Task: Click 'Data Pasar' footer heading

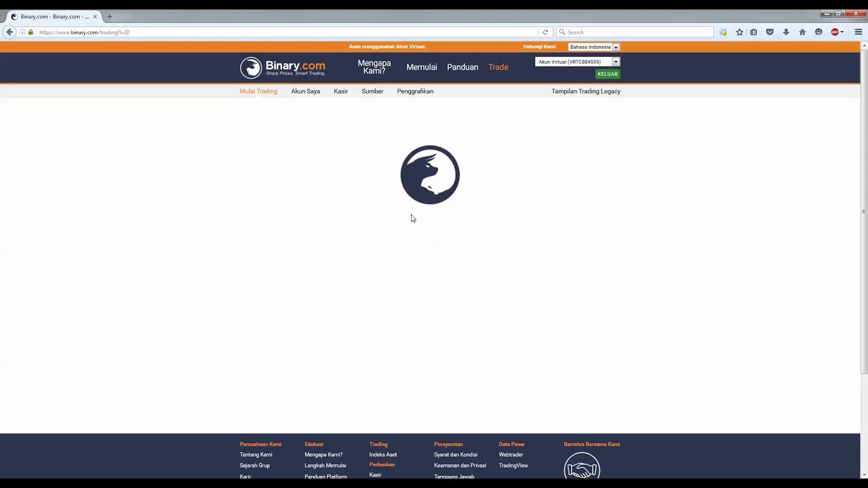Action: [512, 445]
